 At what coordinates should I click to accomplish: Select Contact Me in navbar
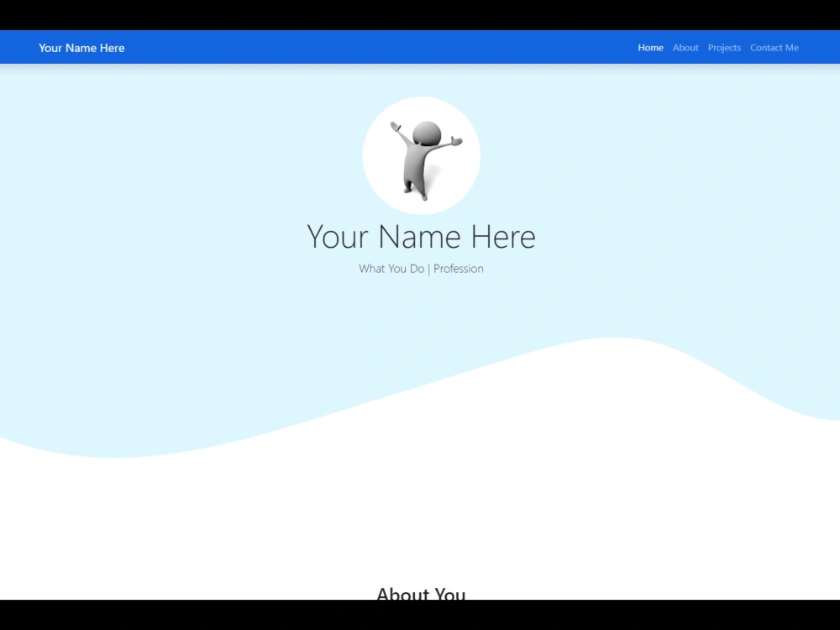pyautogui.click(x=774, y=48)
